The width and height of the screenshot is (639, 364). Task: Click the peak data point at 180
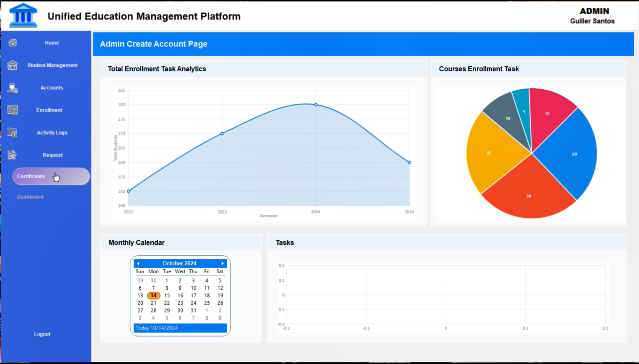(x=316, y=105)
